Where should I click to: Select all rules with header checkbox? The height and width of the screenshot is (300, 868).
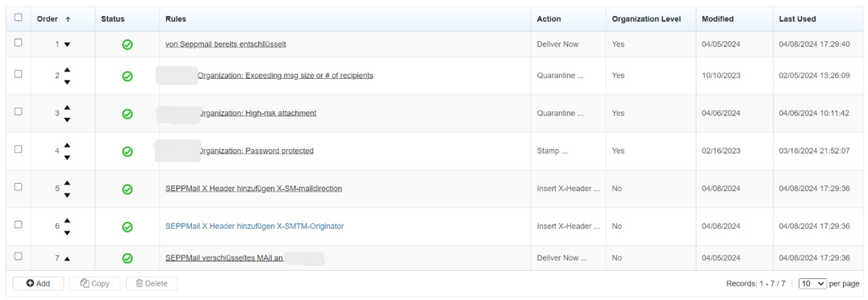[x=19, y=18]
